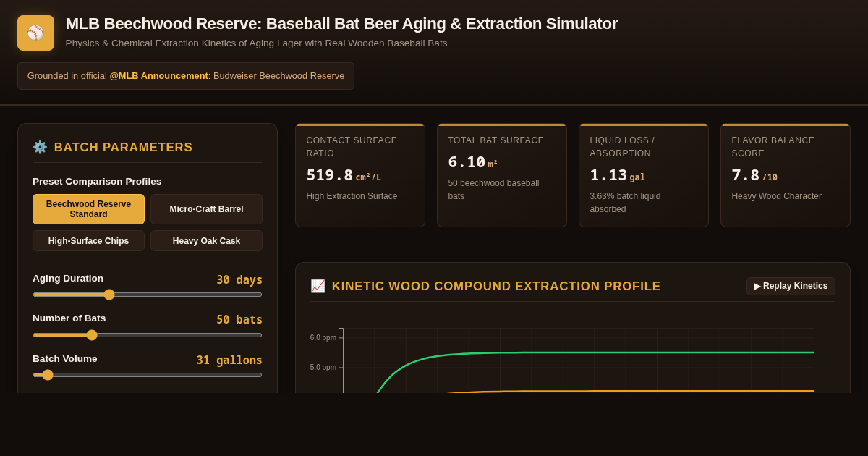Click the Contact Surface Ratio card
This screenshot has width=868, height=456.
point(360,175)
